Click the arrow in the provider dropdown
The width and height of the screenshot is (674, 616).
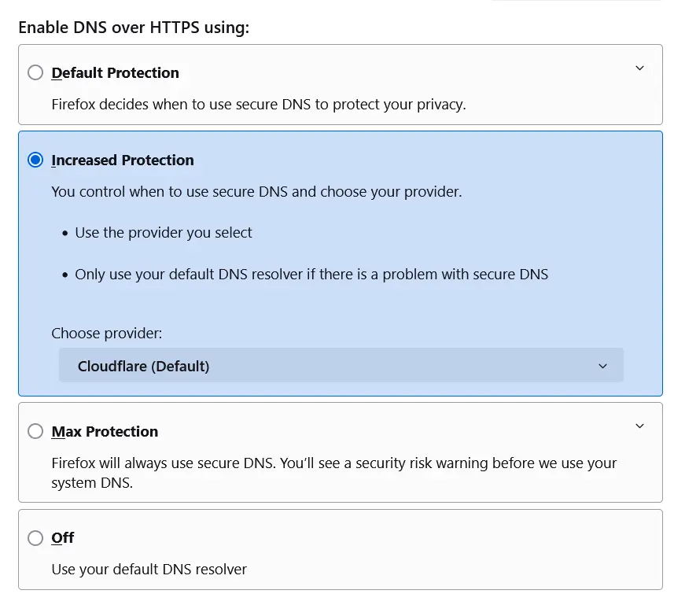[603, 366]
